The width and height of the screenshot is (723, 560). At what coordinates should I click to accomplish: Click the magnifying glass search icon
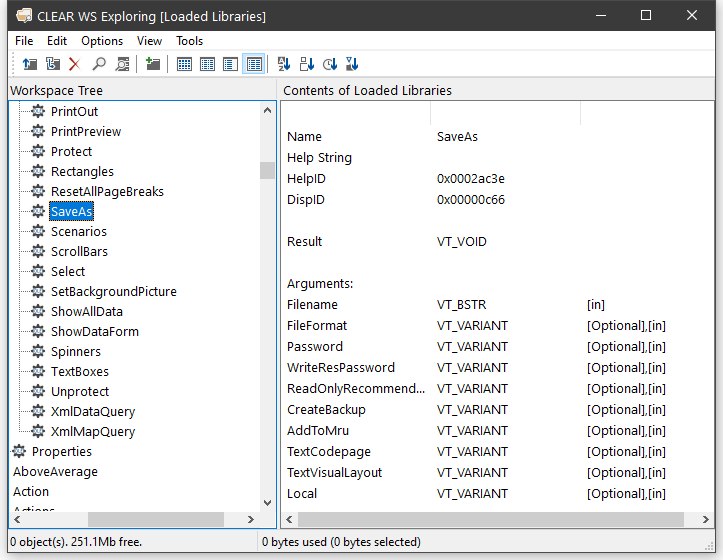[x=99, y=64]
